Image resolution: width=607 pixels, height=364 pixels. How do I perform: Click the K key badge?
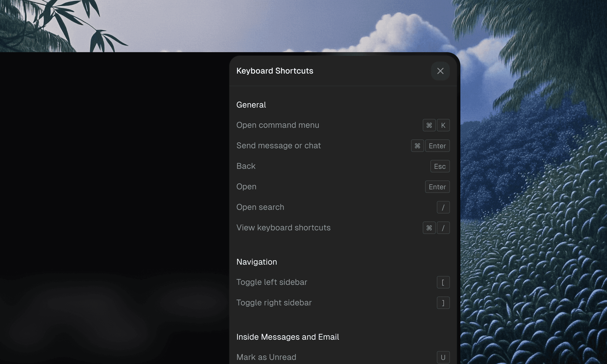443,125
